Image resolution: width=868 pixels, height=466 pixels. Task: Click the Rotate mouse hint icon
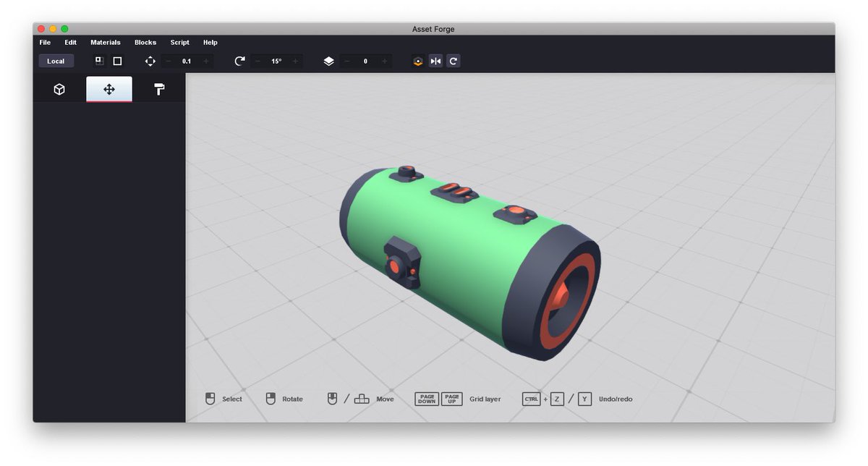(x=271, y=399)
